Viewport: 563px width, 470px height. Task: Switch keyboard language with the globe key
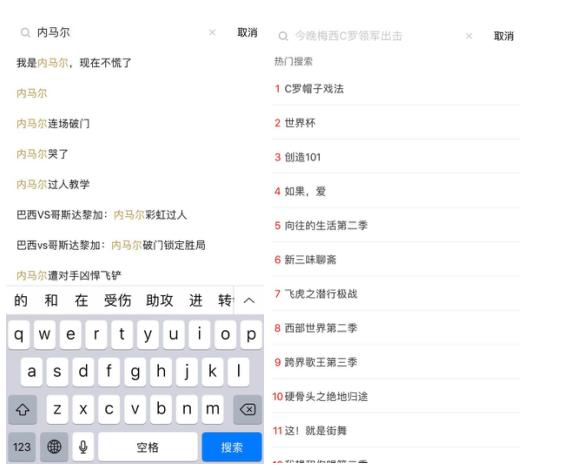point(54,447)
